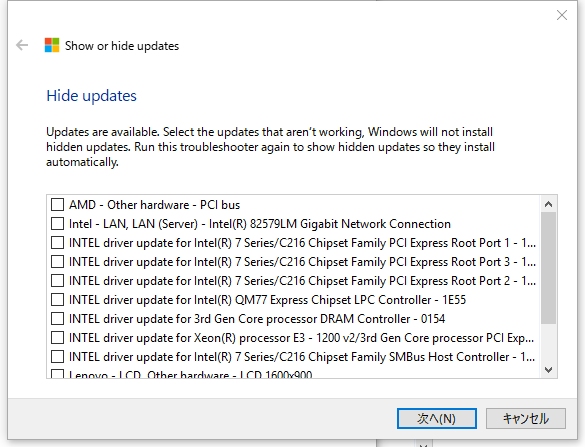585x447 pixels.
Task: Click the 'Hide updates' heading
Action: [91, 96]
